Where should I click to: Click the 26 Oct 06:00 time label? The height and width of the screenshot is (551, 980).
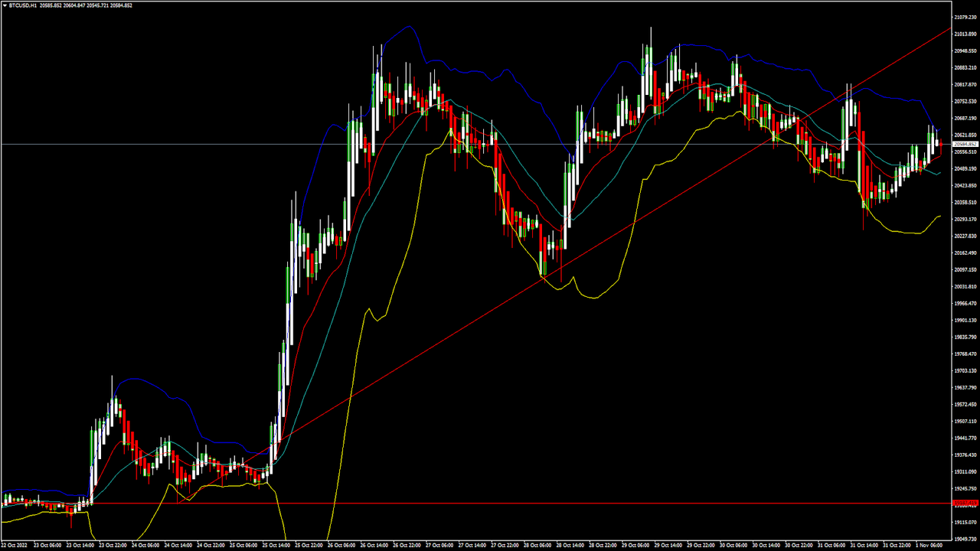pos(342,546)
